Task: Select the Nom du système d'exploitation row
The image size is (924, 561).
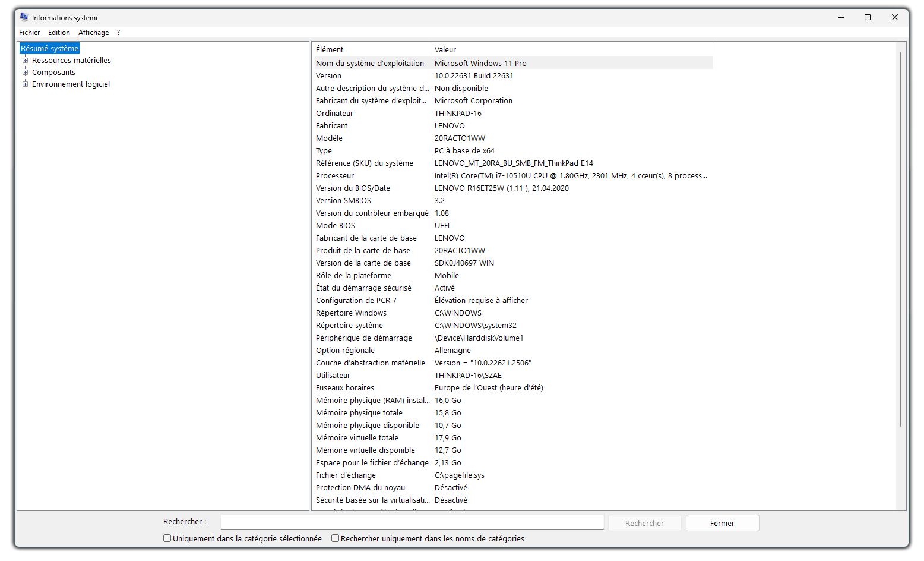Action: point(513,63)
